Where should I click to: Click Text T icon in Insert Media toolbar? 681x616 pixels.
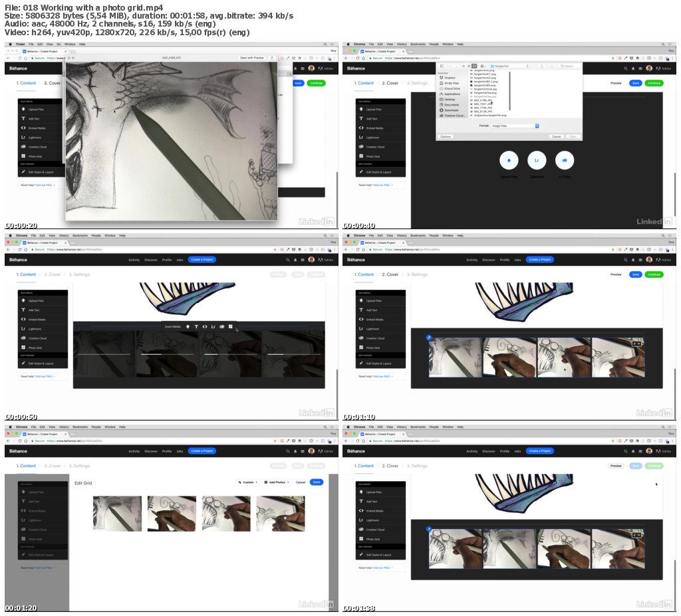tap(196, 326)
